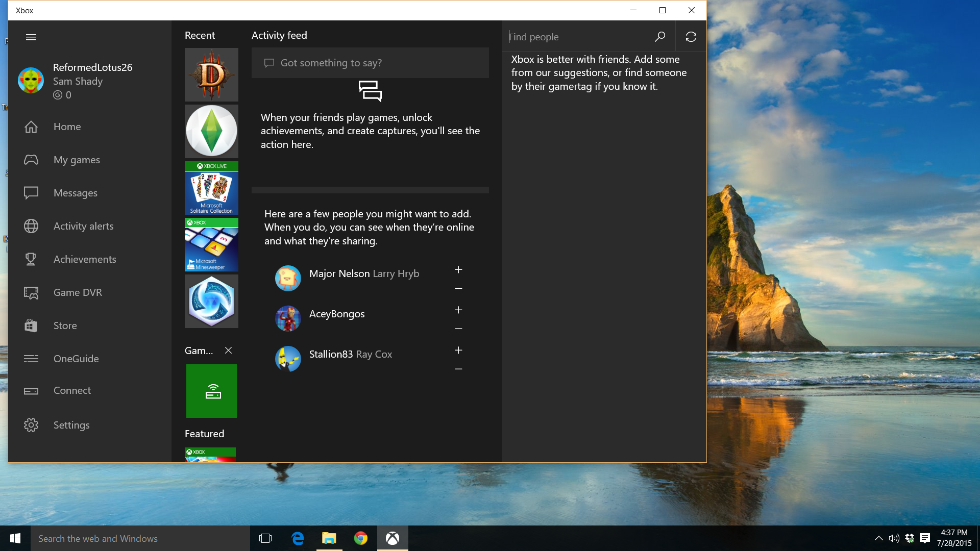
Task: Select Store from the sidebar menu
Action: point(65,325)
